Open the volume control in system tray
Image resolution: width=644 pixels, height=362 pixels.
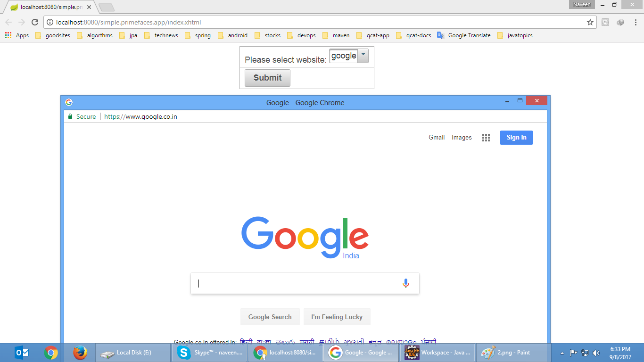coord(596,353)
